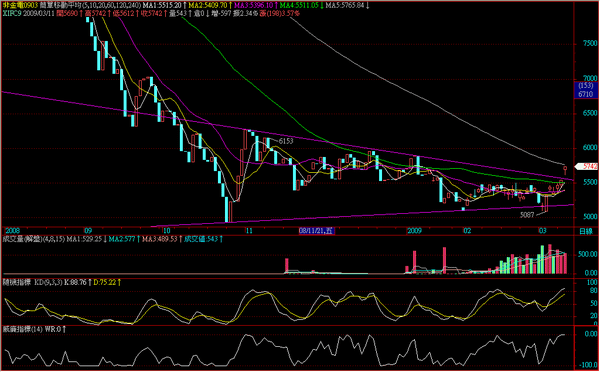Click the 10 month marker on date axis
This screenshot has width=600, height=372.
[x=166, y=231]
